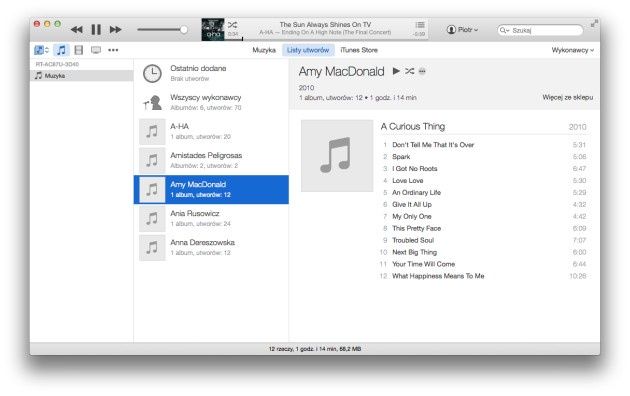Viewport: 630px width, 396px height.
Task: Select the Ania Rusowicz artist row
Action: click(211, 218)
